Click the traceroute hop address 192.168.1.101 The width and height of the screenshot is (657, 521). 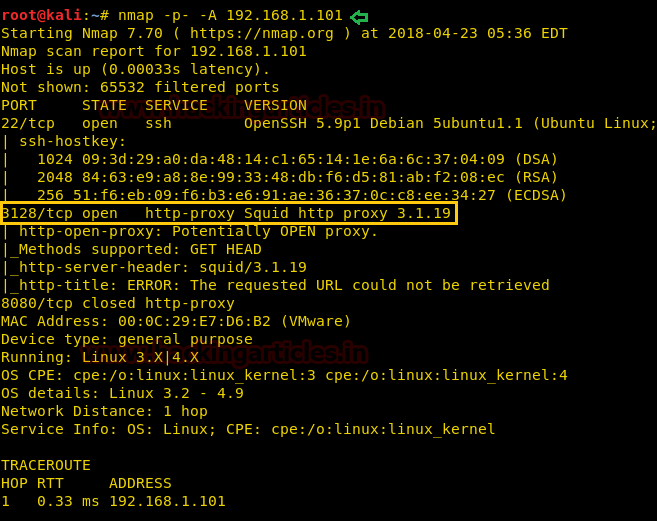(x=168, y=501)
